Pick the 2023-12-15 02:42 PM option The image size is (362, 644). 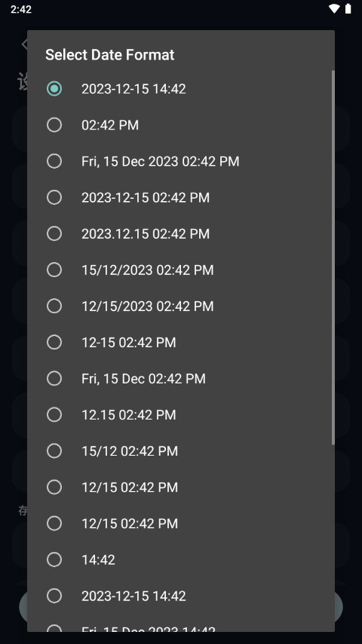(x=180, y=197)
